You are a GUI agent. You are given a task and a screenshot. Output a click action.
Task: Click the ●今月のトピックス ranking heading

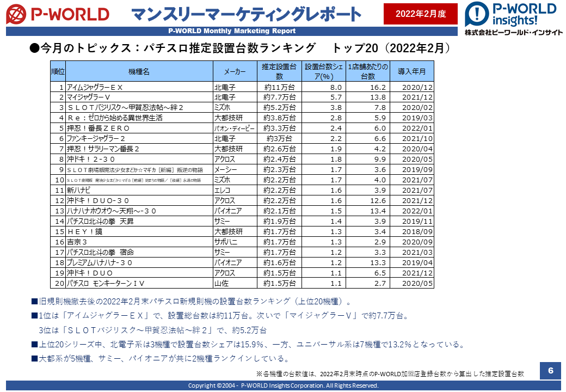(240, 48)
